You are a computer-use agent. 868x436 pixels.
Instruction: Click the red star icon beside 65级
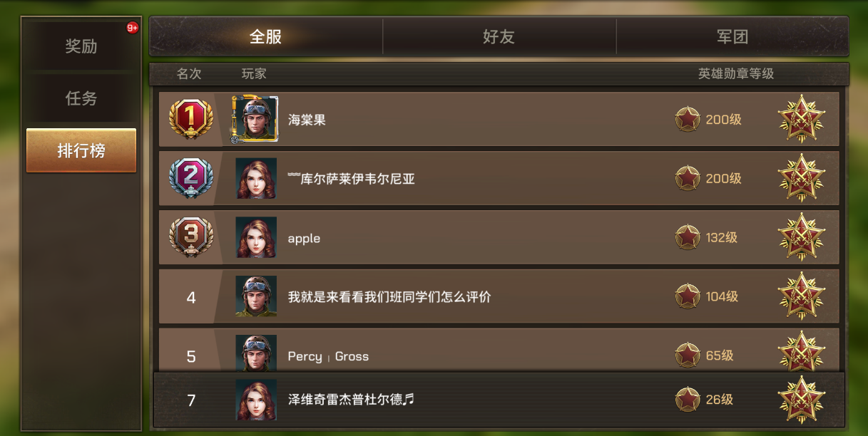(688, 355)
